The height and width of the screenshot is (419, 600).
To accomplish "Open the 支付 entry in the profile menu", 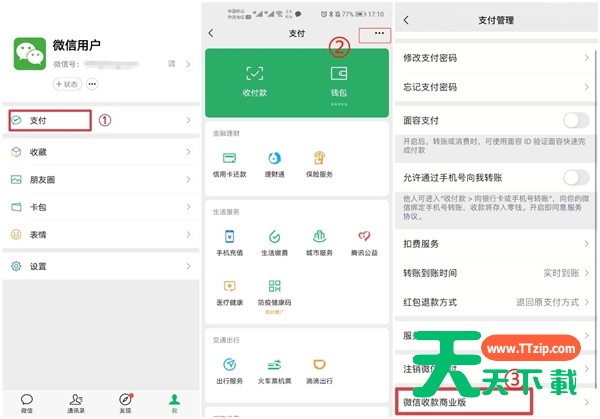I will 101,121.
